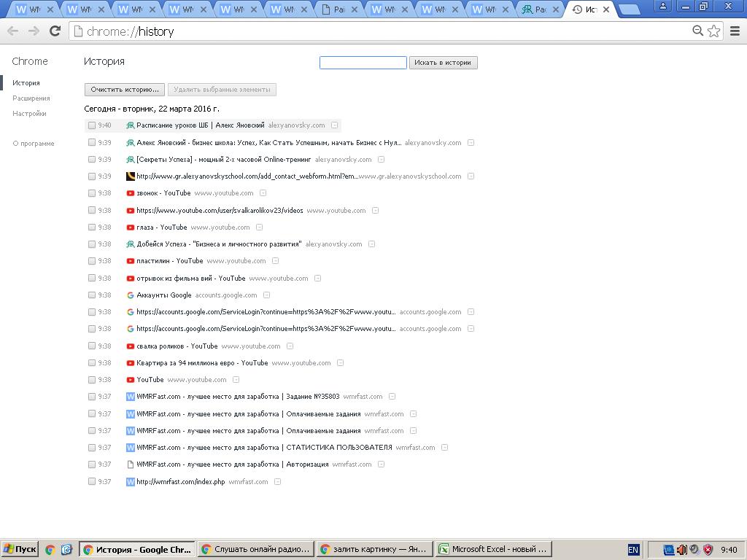Open 'Настройки' in the Chrome sidebar
747x560 pixels.
(x=29, y=113)
